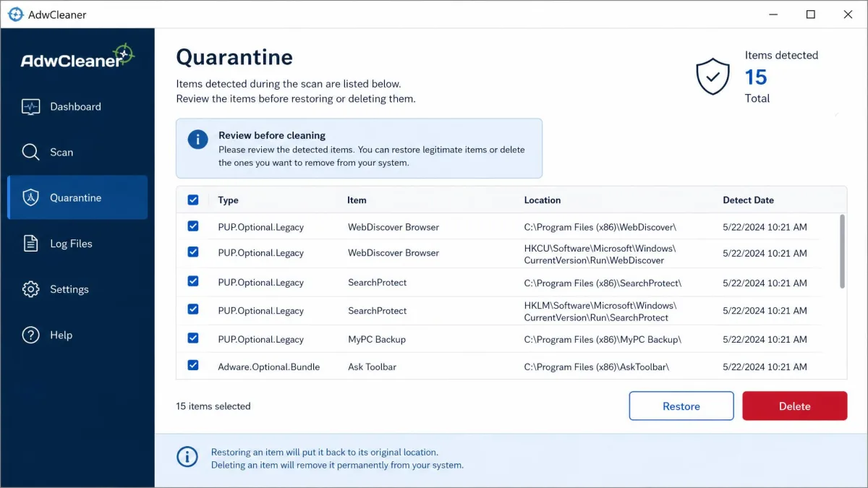Click the Ask Toolbar row's detect date

coord(765,367)
